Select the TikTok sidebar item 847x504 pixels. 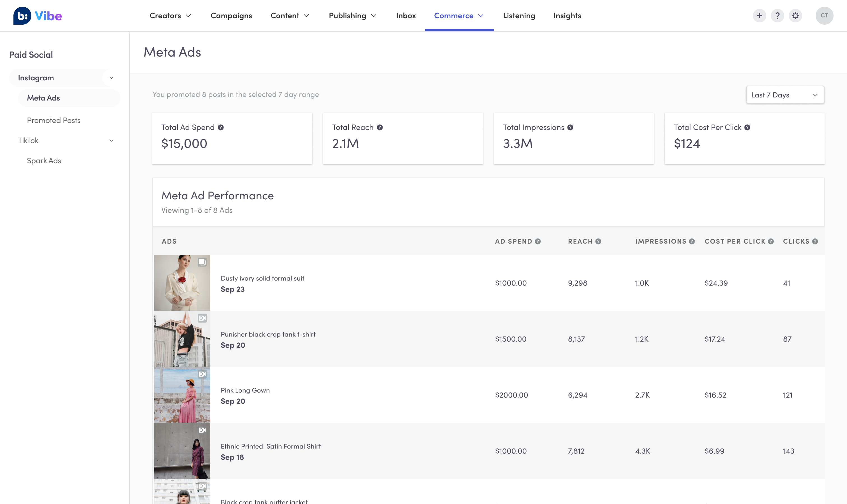[x=28, y=141]
